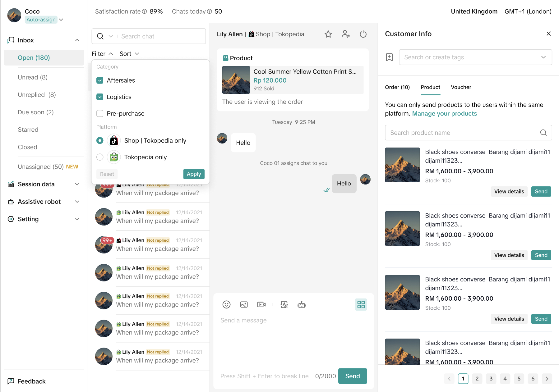Select Shop | Tokopedia only platform
Viewport: 559px width, 392px height.
(x=100, y=141)
